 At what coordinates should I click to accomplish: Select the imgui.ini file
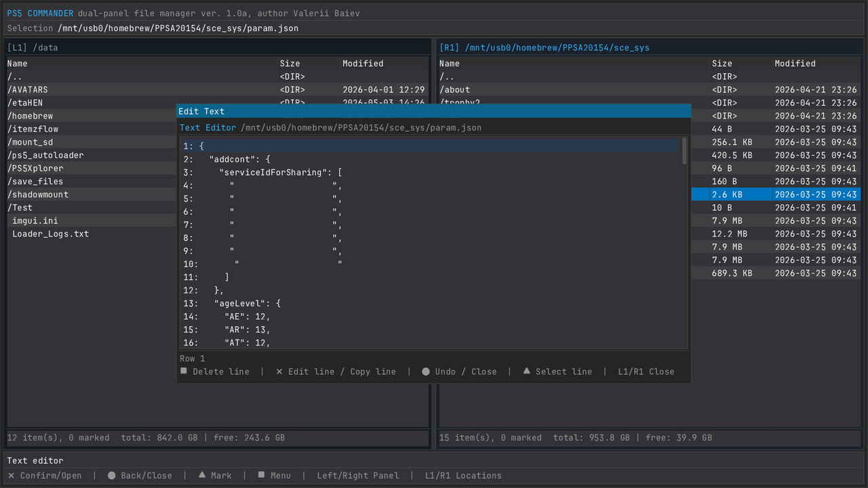pos(92,221)
